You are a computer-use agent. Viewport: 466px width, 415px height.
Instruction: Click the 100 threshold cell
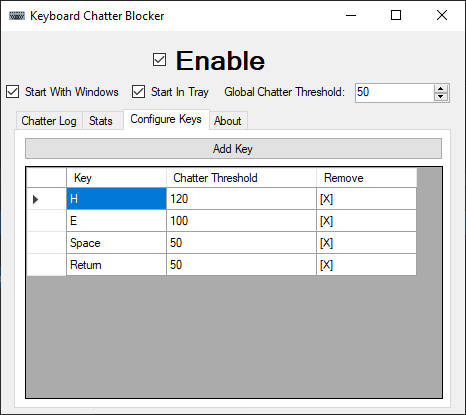pyautogui.click(x=241, y=221)
